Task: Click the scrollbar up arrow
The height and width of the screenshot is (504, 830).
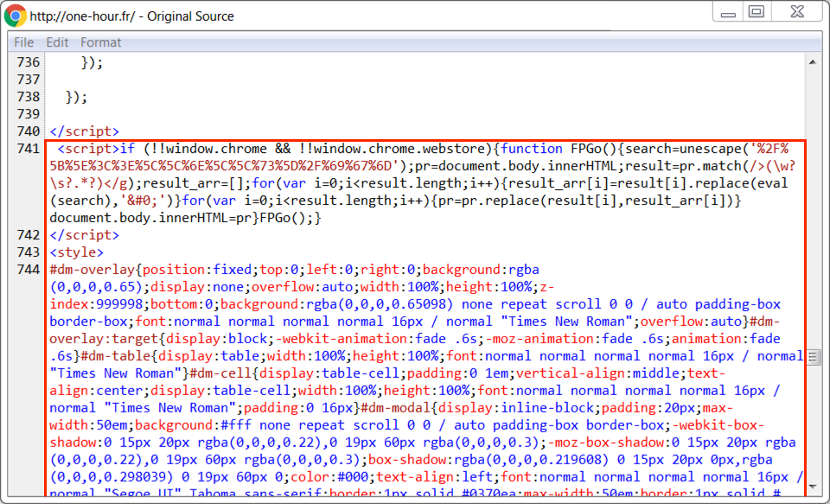Action: [813, 62]
